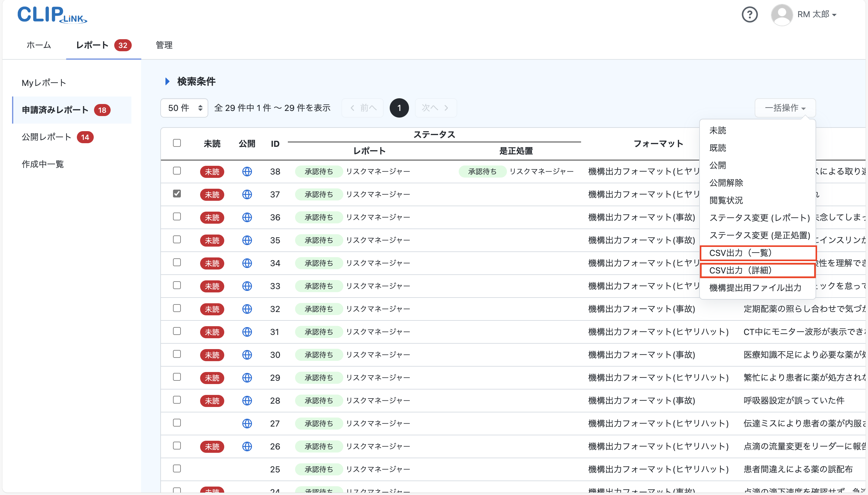This screenshot has height=495, width=868.
Task: Click the globe icon for report 33
Action: pyautogui.click(x=247, y=286)
